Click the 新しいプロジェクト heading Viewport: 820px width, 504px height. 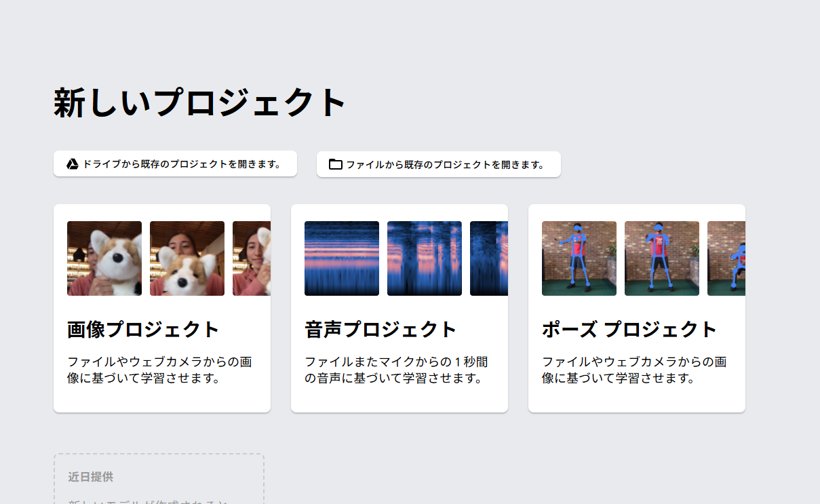pos(200,103)
